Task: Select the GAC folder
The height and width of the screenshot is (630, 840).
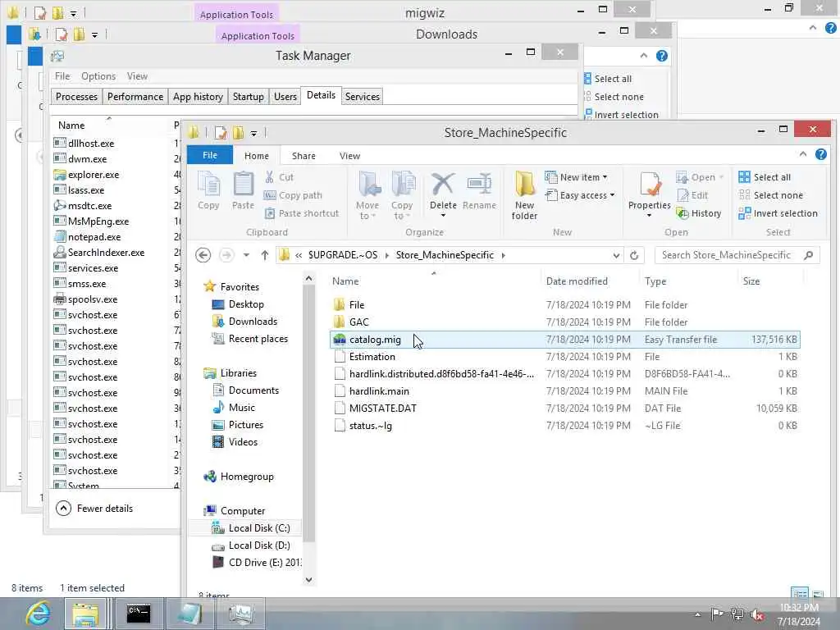Action: click(565, 322)
